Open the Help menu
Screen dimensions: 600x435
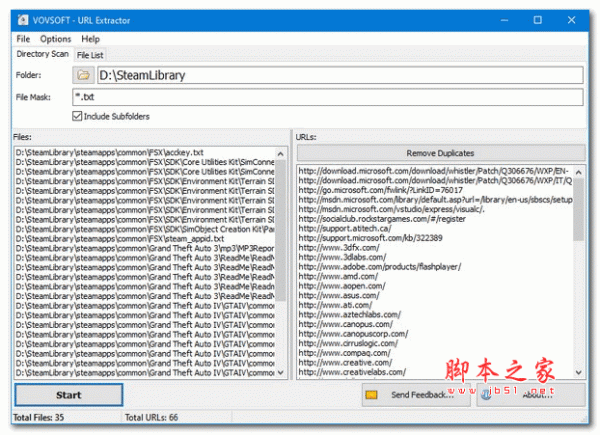[x=90, y=38]
